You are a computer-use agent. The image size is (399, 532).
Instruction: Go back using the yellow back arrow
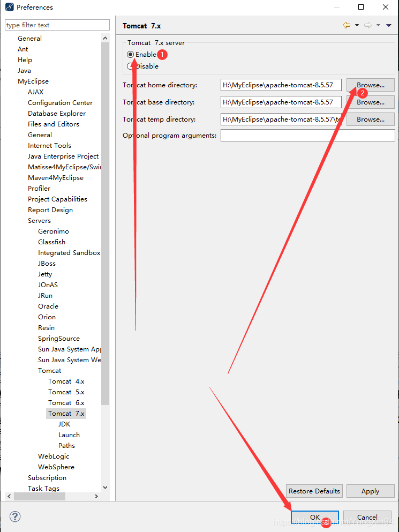tap(347, 25)
